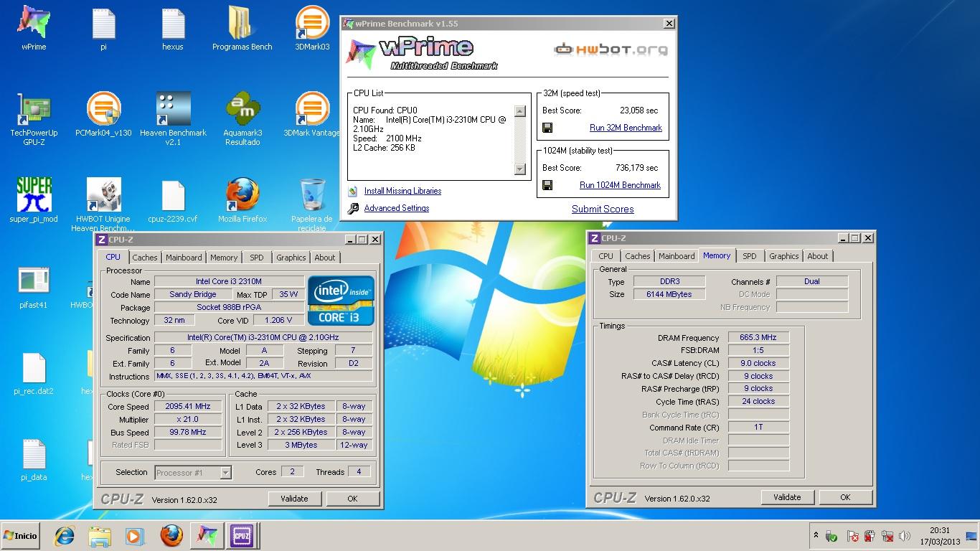This screenshot has height=551, width=980.
Task: Open Internet Explorer from the taskbar
Action: pyautogui.click(x=65, y=536)
